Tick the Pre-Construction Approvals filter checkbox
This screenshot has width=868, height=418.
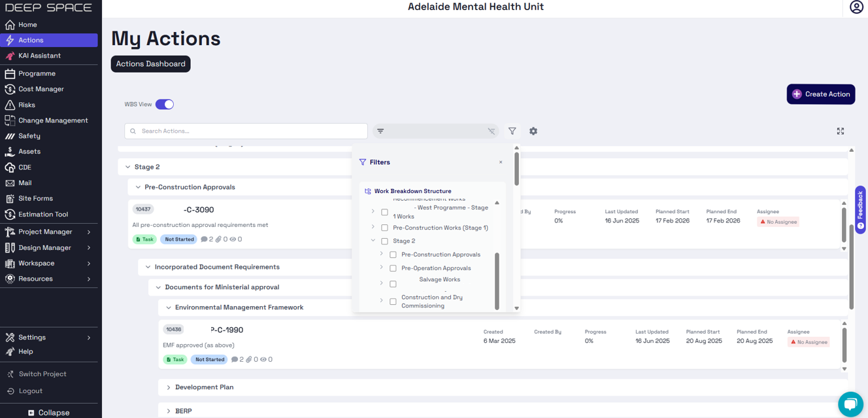[x=393, y=255]
